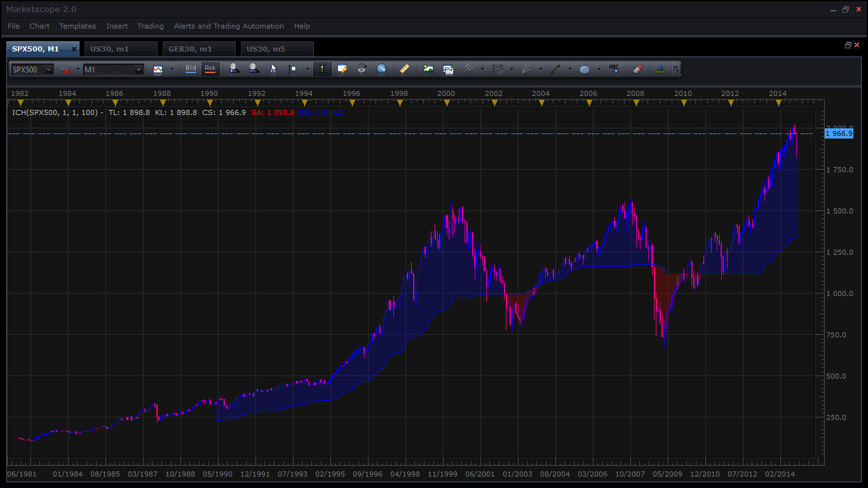This screenshot has height=488, width=868.
Task: Open the Alerts and Trading Automation menu
Action: click(229, 26)
